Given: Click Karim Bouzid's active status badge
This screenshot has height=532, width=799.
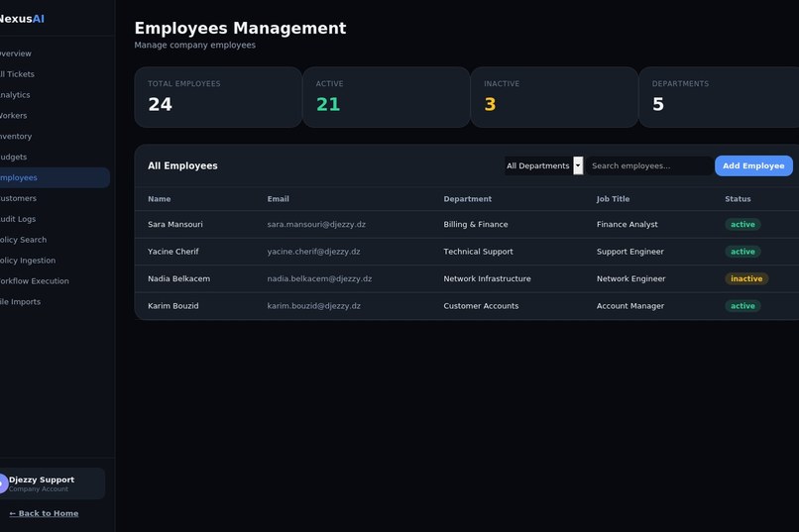Looking at the screenshot, I should [x=742, y=306].
